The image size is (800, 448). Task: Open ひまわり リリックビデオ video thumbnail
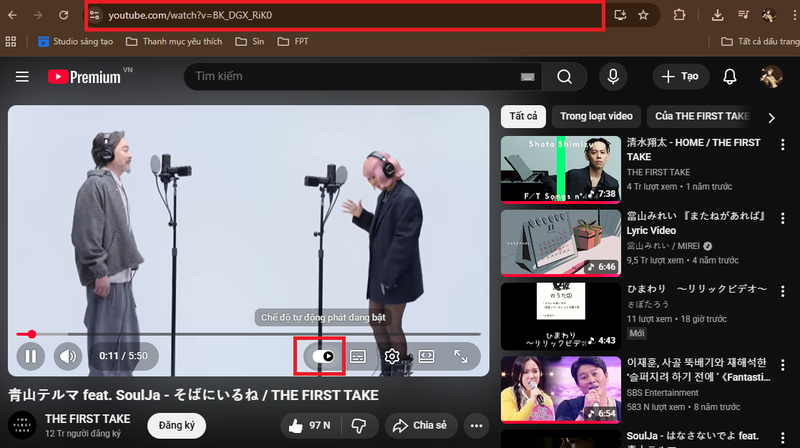click(561, 316)
